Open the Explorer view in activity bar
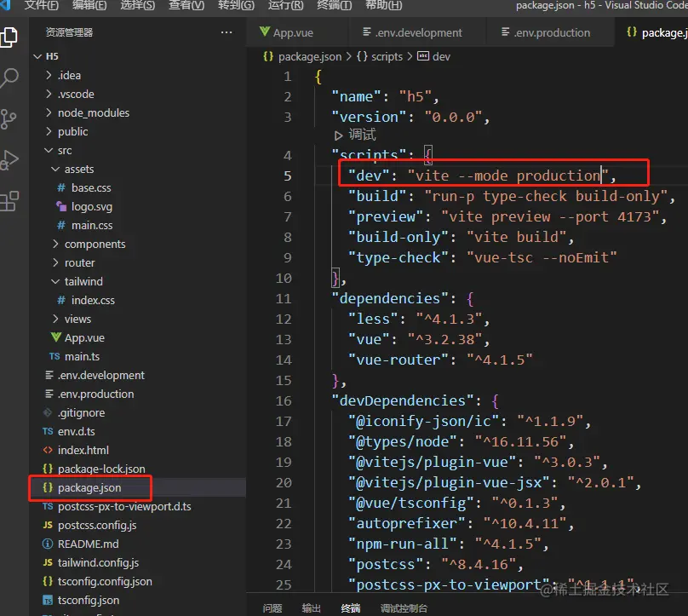Screen dimensions: 688x616 tap(9, 37)
